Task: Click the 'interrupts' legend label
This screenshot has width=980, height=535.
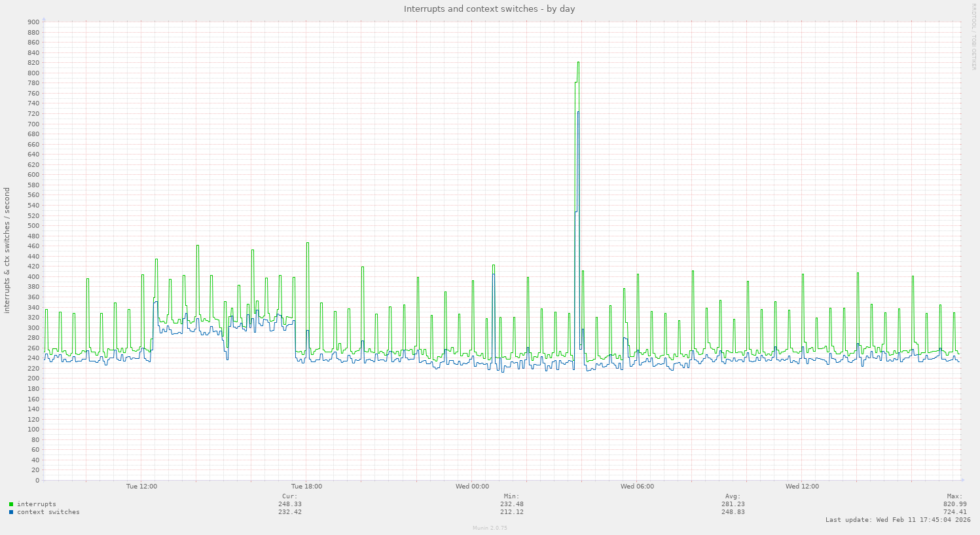Action: click(36, 504)
